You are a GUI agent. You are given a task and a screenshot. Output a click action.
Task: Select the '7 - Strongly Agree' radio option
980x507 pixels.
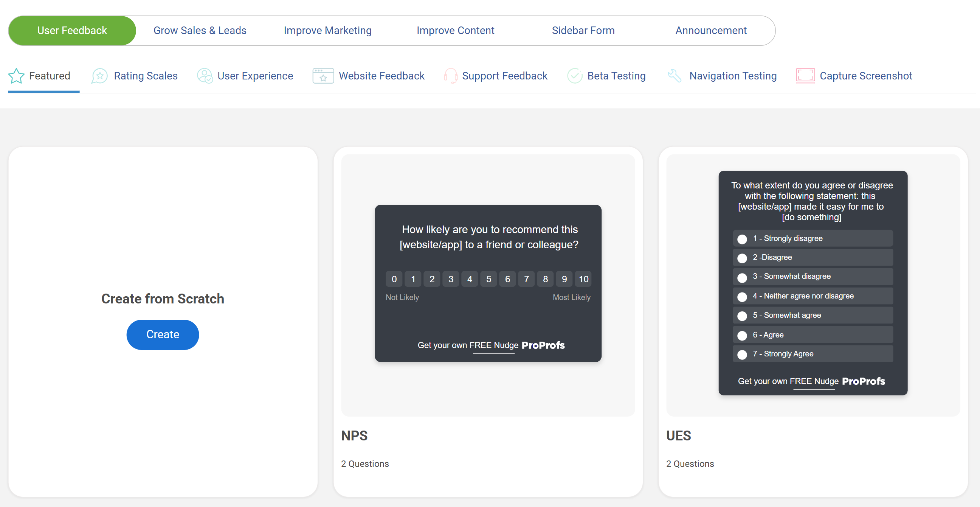742,355
